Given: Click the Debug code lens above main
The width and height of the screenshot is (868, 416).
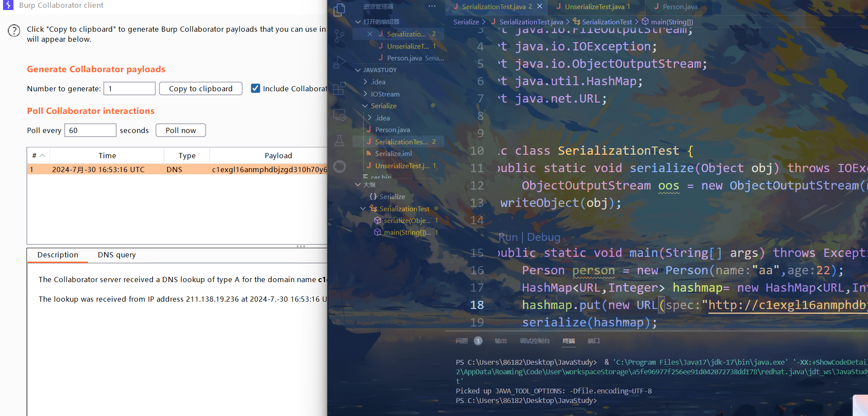Looking at the screenshot, I should pyautogui.click(x=544, y=237).
